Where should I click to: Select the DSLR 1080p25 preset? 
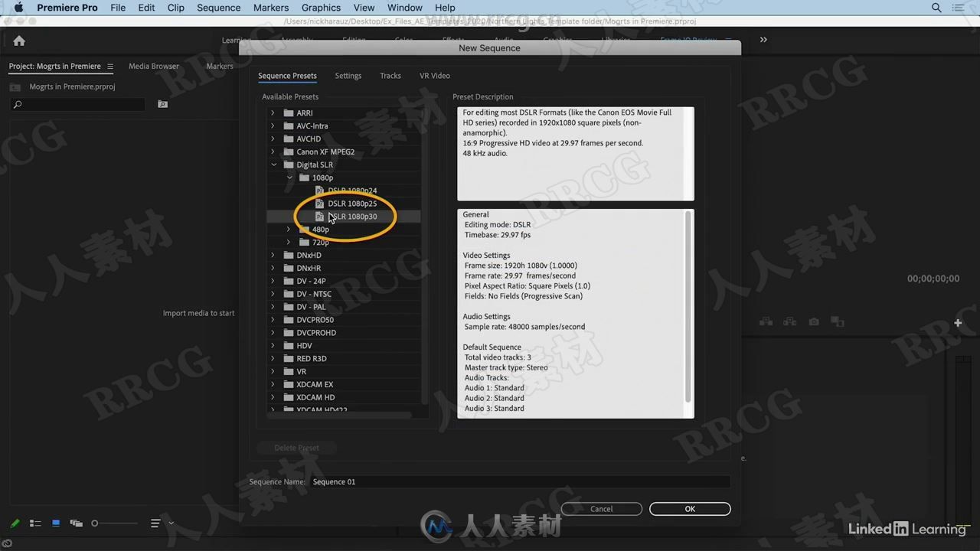pos(352,204)
